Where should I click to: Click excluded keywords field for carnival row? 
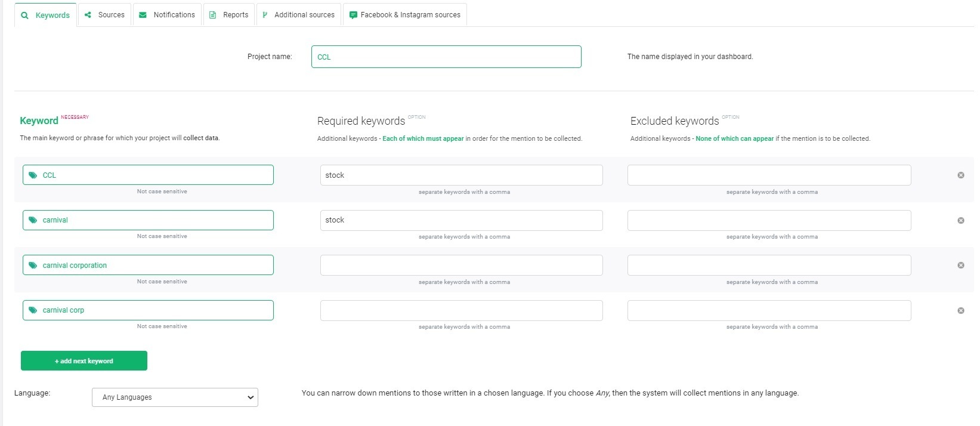[769, 220]
